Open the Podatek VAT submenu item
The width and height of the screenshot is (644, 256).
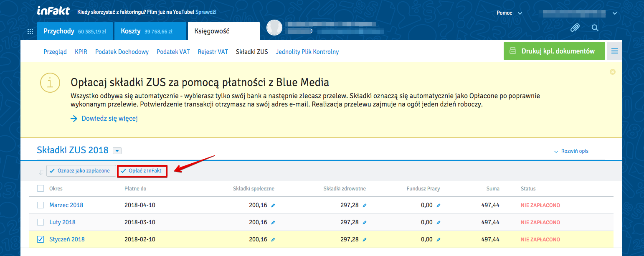(173, 52)
